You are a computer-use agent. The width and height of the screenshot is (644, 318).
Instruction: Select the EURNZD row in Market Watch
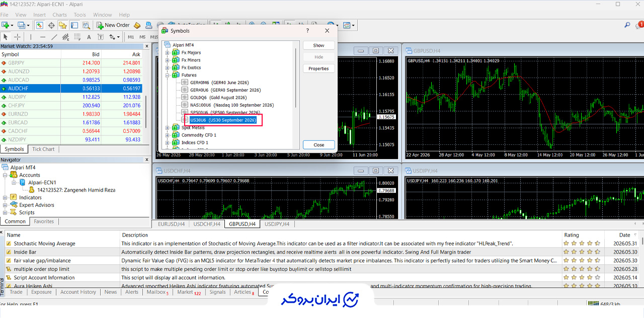pyautogui.click(x=71, y=114)
